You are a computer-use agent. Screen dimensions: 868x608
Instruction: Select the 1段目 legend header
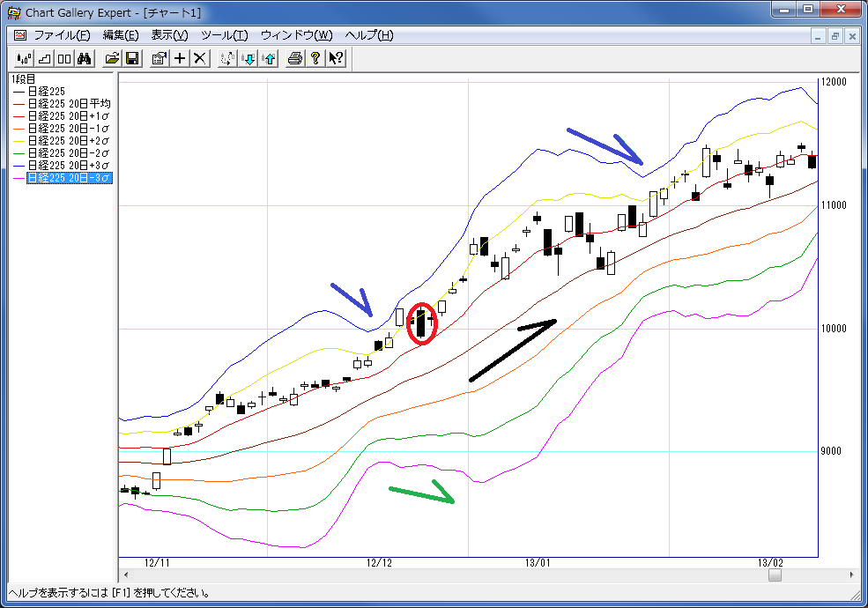click(x=23, y=79)
